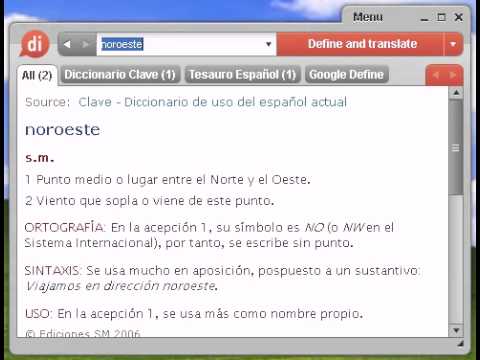The height and width of the screenshot is (360, 480).
Task: Open the Google Define tab
Action: click(346, 75)
